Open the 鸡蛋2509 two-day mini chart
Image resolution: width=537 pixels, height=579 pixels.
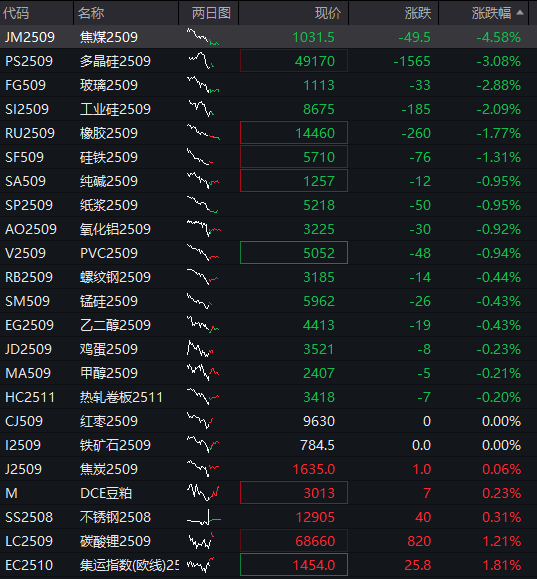[200, 349]
